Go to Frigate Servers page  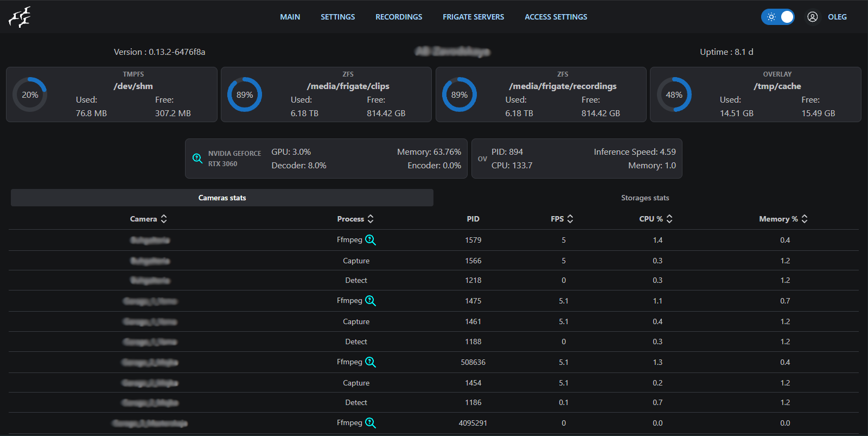pyautogui.click(x=473, y=17)
